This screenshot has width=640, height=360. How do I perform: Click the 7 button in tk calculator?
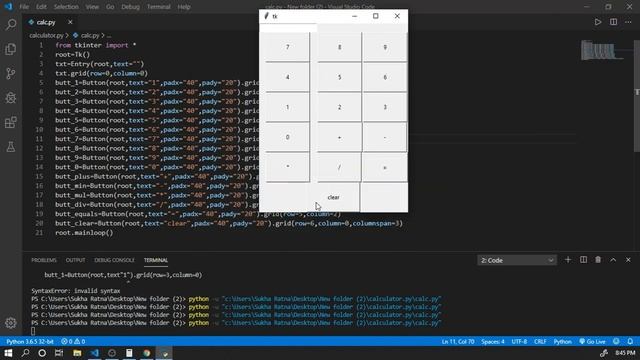pyautogui.click(x=287, y=47)
